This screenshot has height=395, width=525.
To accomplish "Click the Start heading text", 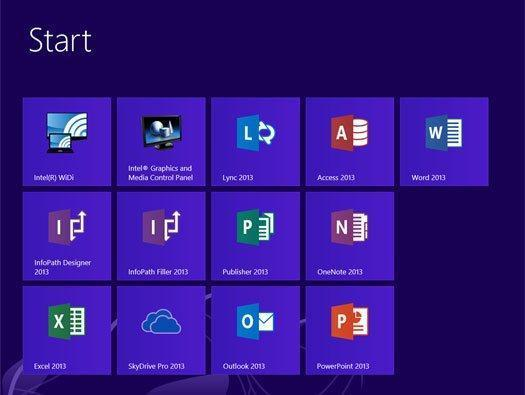I will click(x=60, y=41).
